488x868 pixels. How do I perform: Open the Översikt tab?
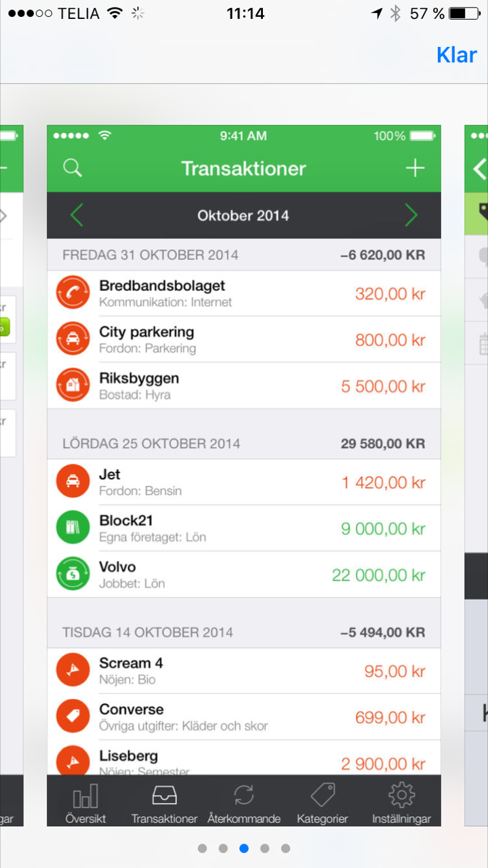(85, 803)
